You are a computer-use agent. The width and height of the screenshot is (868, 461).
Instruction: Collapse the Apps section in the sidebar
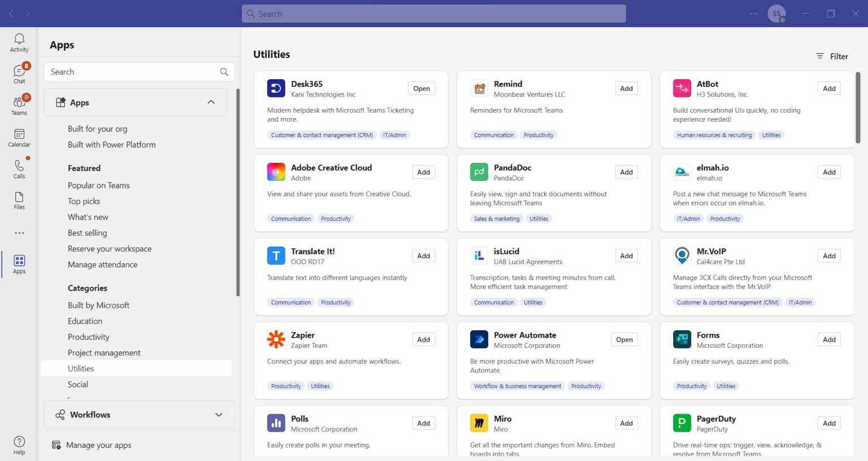click(x=211, y=102)
